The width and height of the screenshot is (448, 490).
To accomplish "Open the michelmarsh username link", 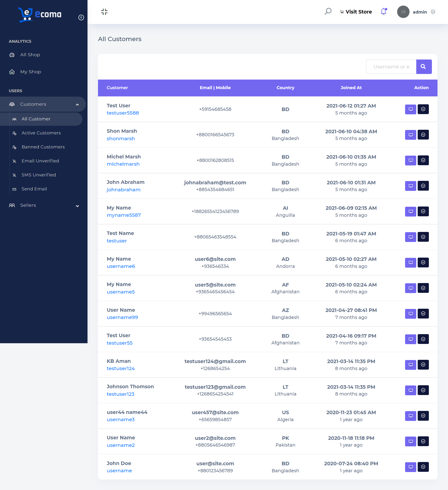I will click(x=123, y=164).
